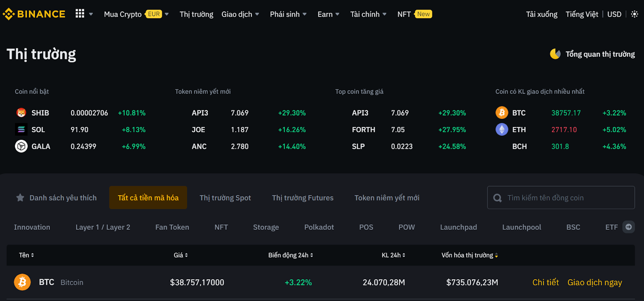Viewport: 644px width, 301px height.
Task: Filter by NFT category in the filter row
Action: pyautogui.click(x=221, y=227)
